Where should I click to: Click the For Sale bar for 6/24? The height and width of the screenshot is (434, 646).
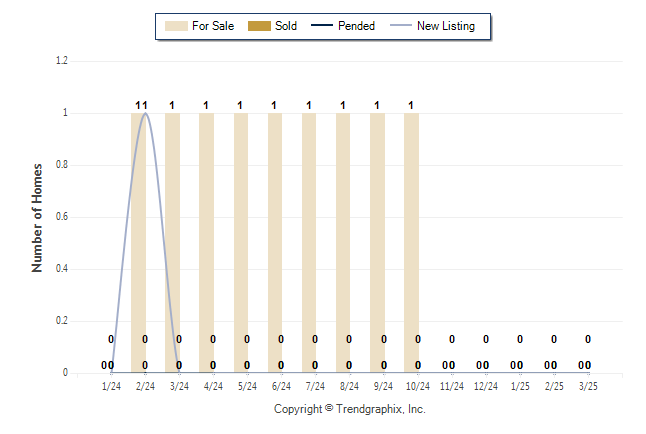[275, 243]
